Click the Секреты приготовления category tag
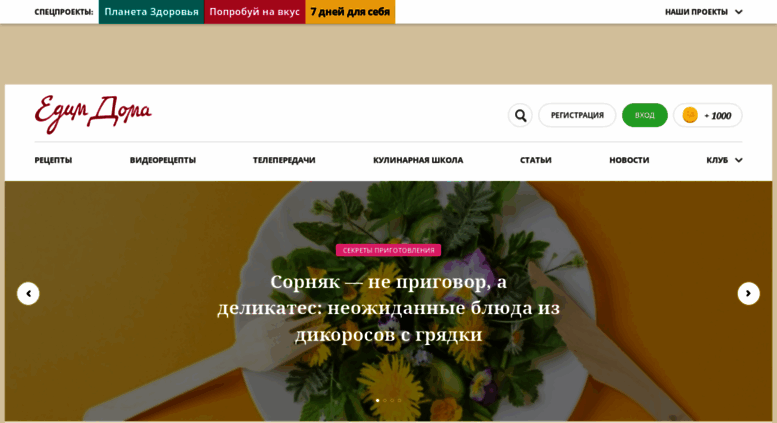Screen dimensions: 777x423 [x=388, y=250]
